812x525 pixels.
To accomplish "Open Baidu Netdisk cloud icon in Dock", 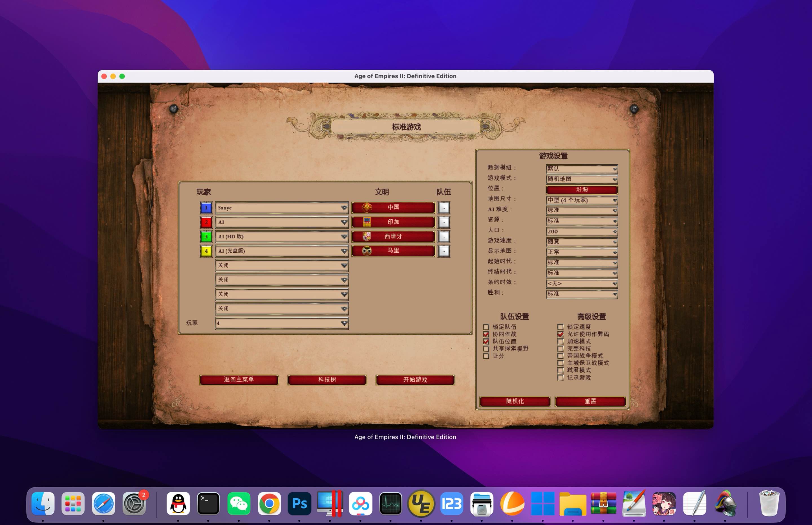I will click(360, 504).
